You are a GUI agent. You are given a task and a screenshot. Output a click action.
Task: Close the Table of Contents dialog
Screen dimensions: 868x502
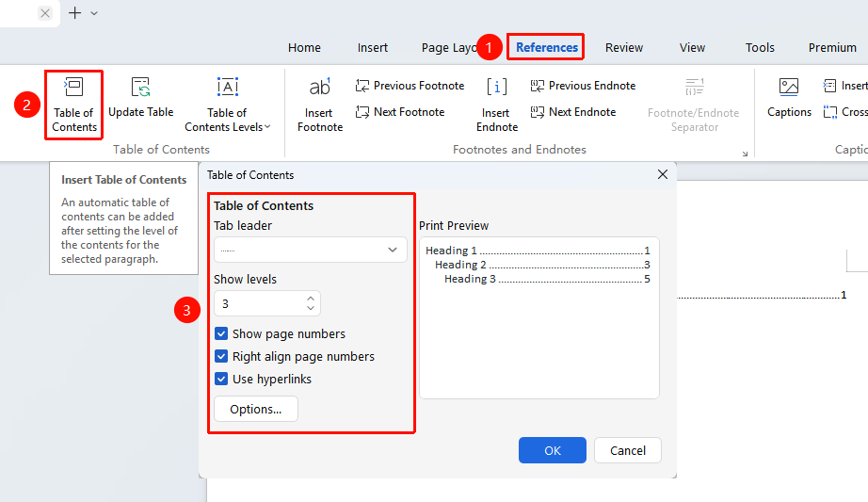[663, 174]
